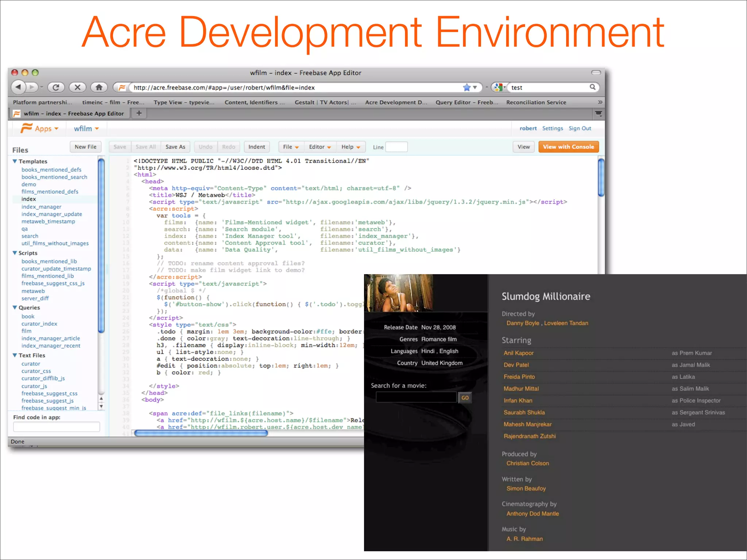
Task: Click the toolbar pill button in title bar
Action: 596,73
